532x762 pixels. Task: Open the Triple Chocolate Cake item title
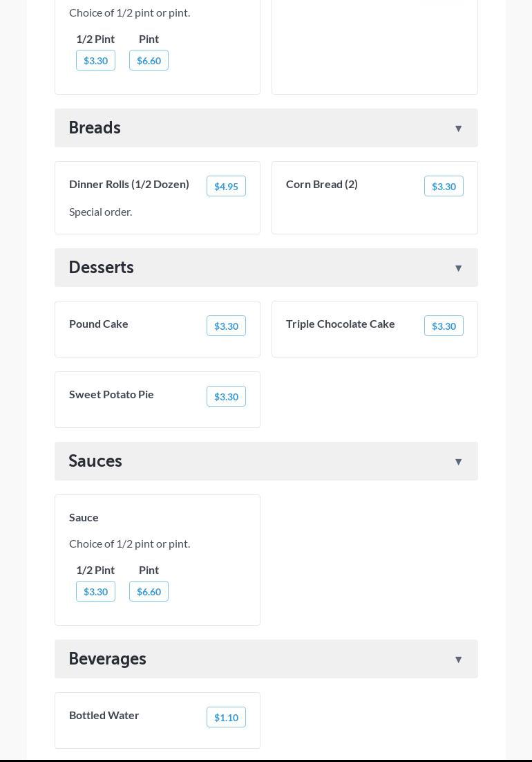click(x=341, y=324)
